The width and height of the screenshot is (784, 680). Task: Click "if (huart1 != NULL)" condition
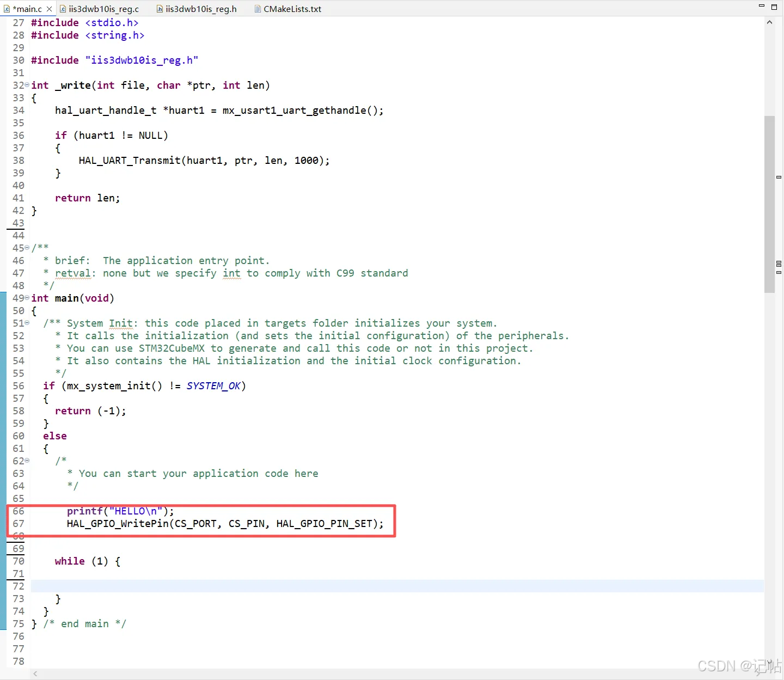[x=112, y=136]
